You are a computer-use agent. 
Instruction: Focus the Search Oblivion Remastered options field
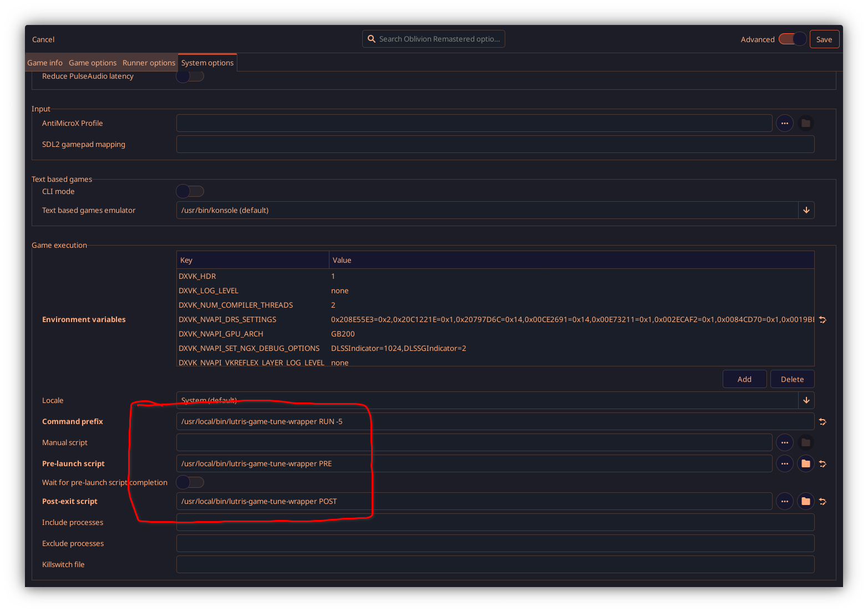[434, 39]
